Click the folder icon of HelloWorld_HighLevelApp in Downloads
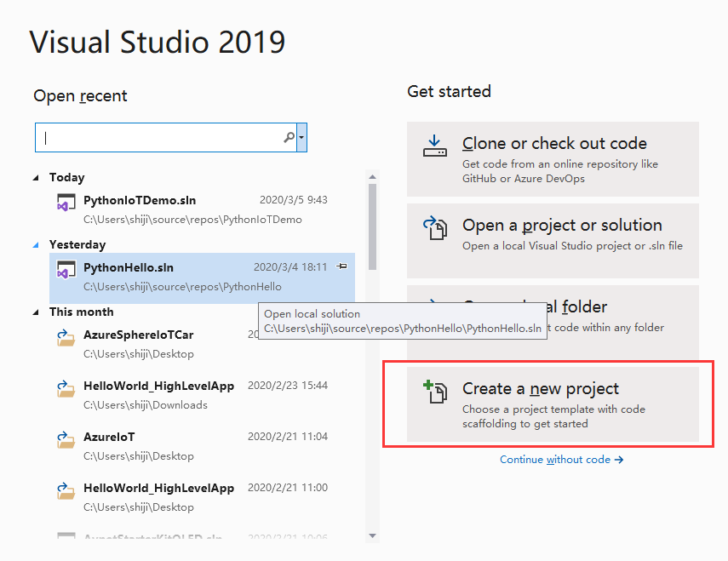 point(66,389)
